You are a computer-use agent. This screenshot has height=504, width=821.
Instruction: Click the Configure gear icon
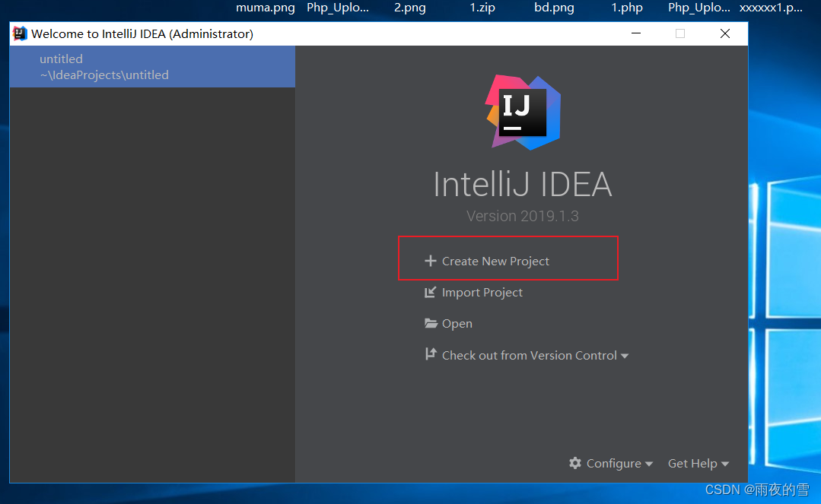tap(575, 463)
